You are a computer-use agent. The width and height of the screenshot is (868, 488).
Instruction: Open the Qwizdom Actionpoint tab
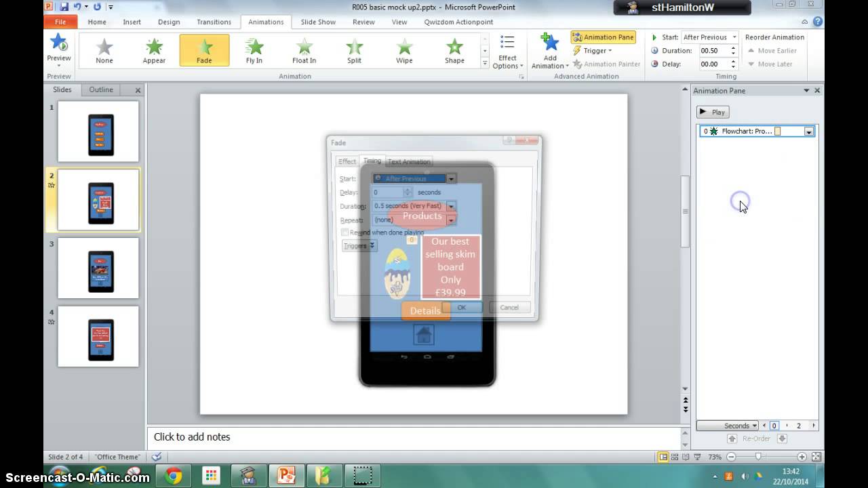(x=459, y=22)
